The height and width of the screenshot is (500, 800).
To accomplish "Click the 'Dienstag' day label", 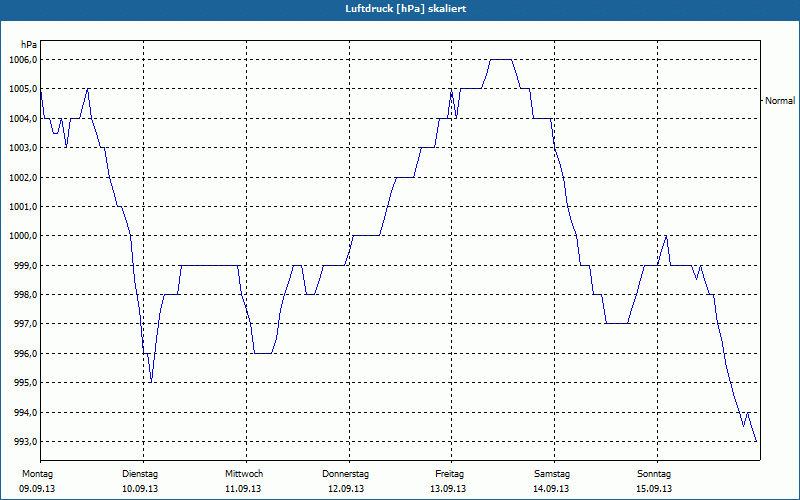I will click(140, 474).
